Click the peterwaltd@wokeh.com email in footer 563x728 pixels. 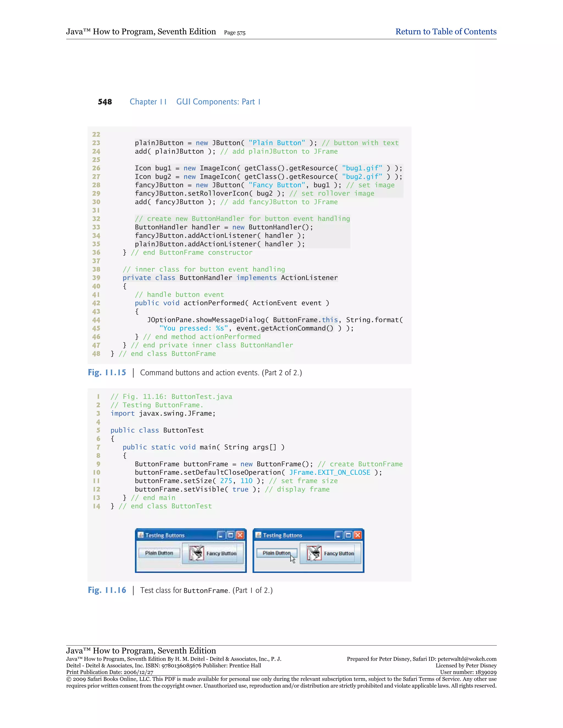pos(467,659)
